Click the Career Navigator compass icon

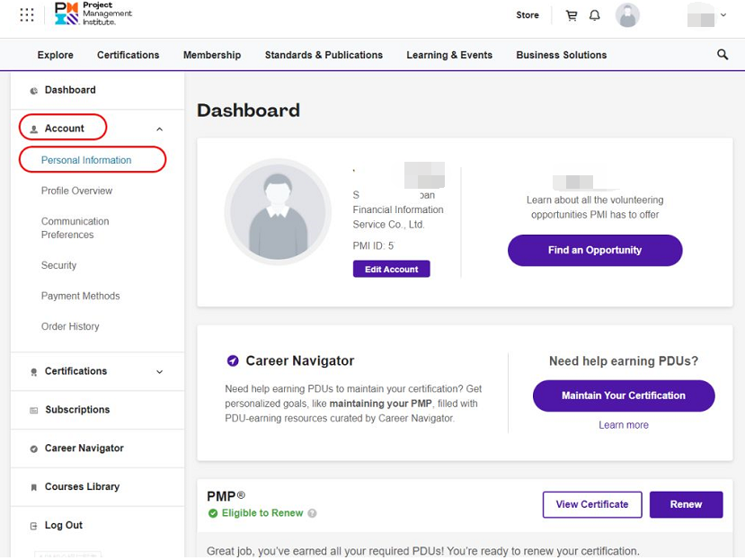233,360
